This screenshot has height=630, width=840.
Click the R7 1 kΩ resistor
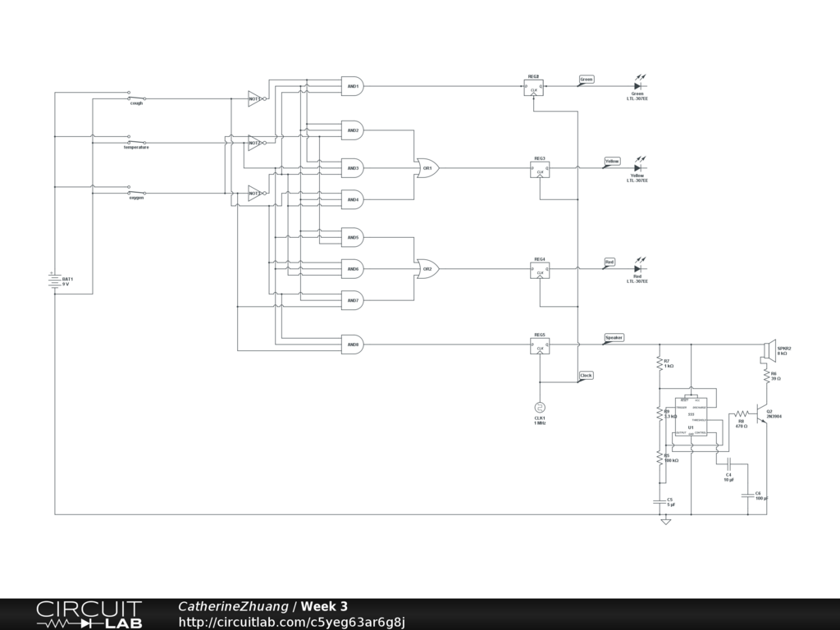click(660, 363)
